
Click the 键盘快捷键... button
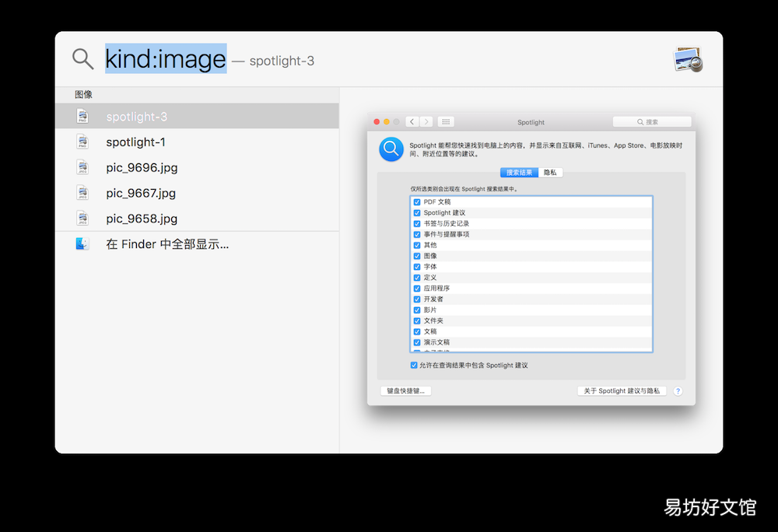[x=406, y=391]
